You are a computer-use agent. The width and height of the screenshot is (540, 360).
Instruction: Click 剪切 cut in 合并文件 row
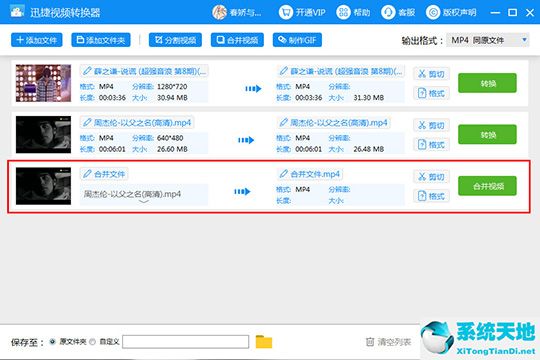(431, 177)
